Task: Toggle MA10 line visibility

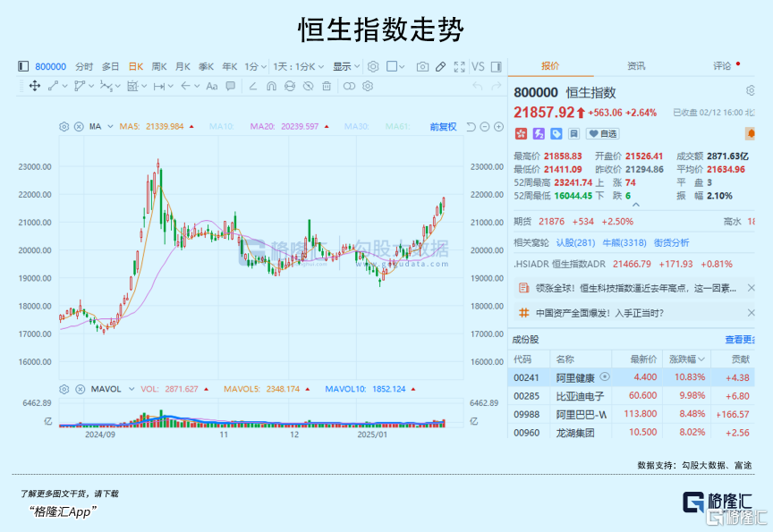Action: [x=221, y=127]
